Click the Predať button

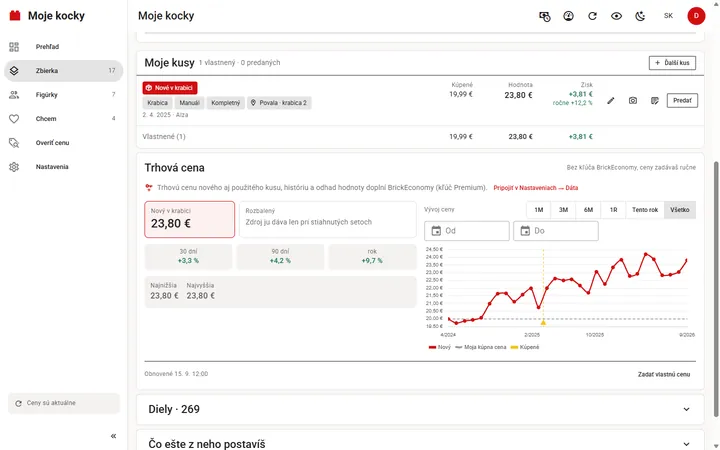(x=682, y=101)
